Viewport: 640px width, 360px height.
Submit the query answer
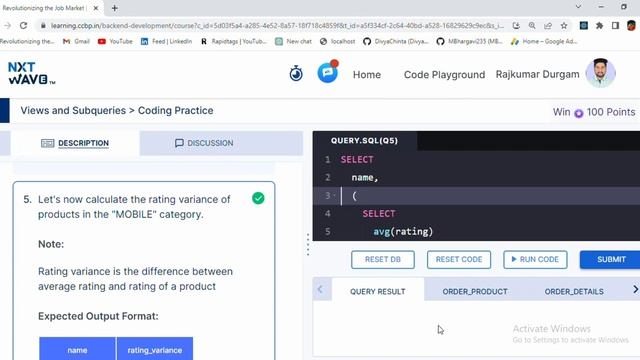[611, 260]
